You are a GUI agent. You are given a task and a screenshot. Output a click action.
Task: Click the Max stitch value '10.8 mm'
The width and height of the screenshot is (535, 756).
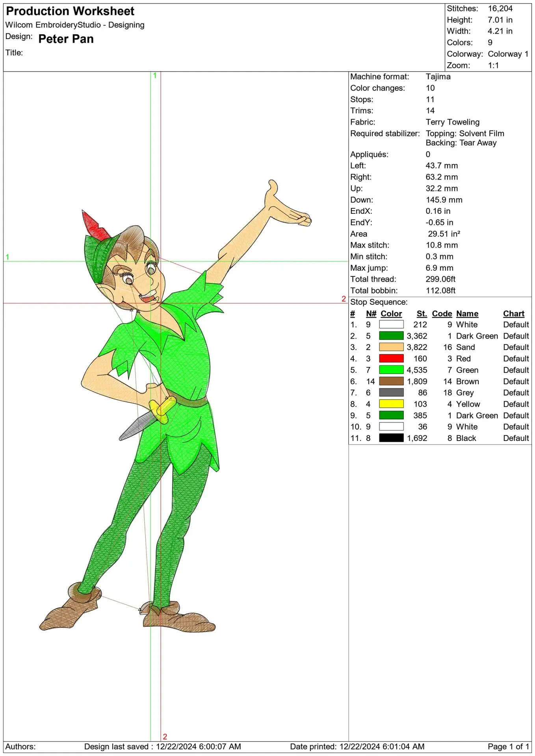pos(442,245)
